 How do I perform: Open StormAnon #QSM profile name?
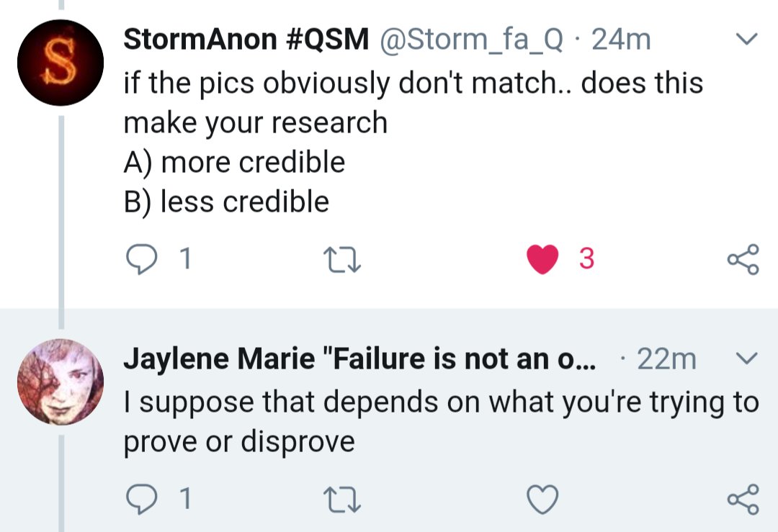[x=246, y=40]
